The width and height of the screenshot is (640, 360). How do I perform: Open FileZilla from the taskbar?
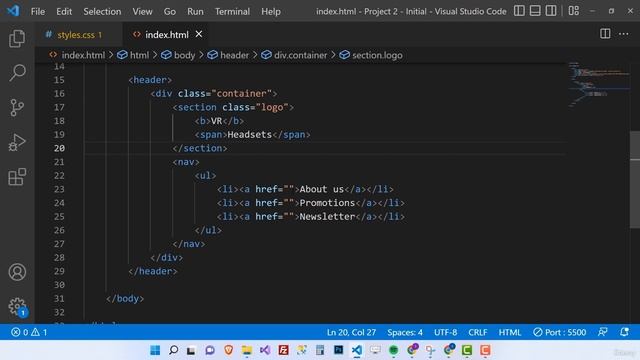(x=283, y=350)
